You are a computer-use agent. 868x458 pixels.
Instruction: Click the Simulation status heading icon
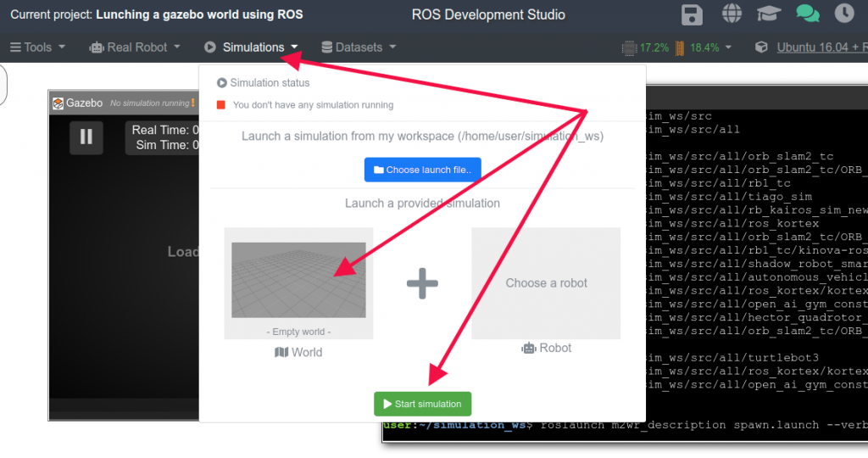(x=222, y=82)
